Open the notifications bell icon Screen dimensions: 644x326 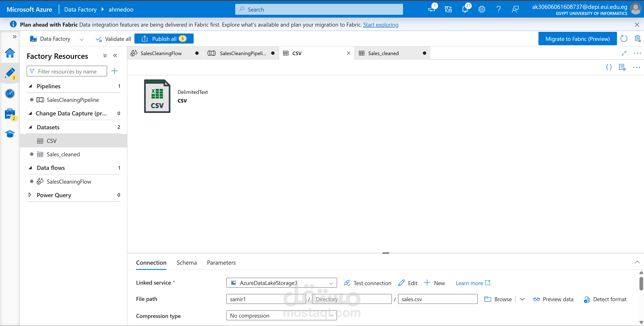(465, 10)
